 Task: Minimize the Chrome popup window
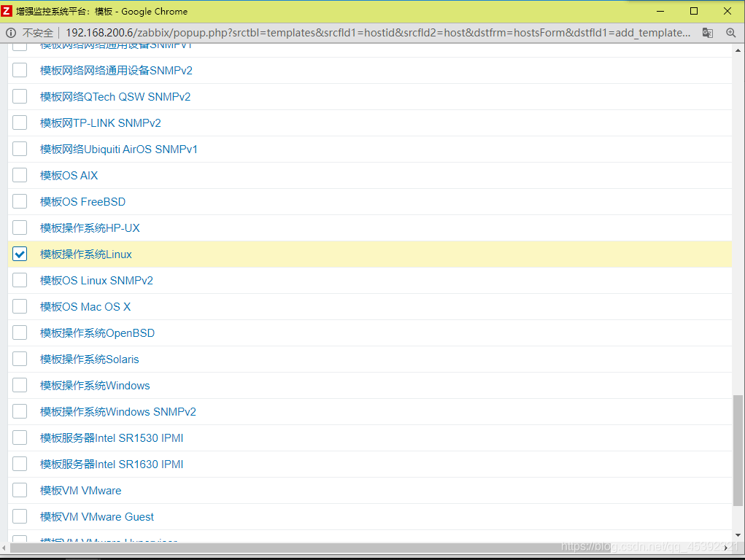point(660,11)
